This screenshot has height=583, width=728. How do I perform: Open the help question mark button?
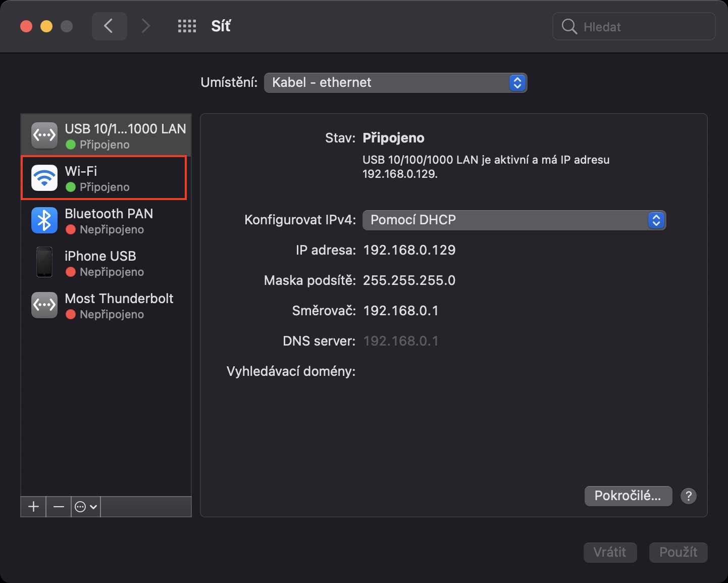689,496
